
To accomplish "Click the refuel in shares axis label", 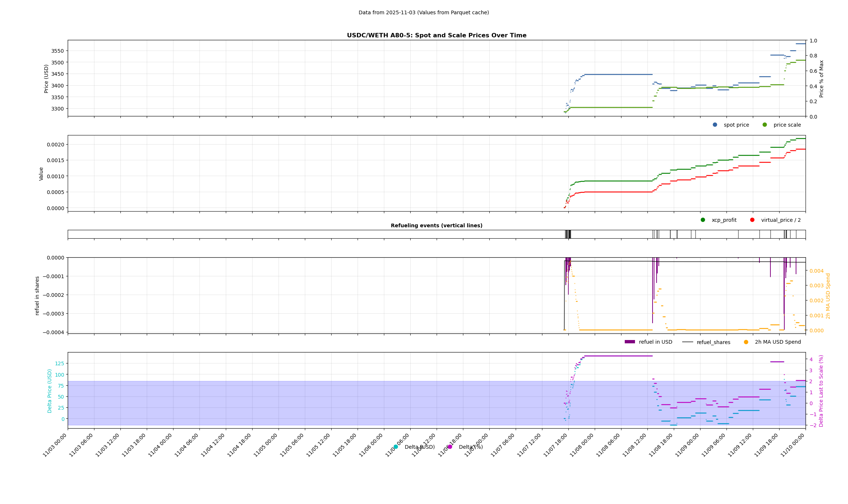I will [37, 296].
